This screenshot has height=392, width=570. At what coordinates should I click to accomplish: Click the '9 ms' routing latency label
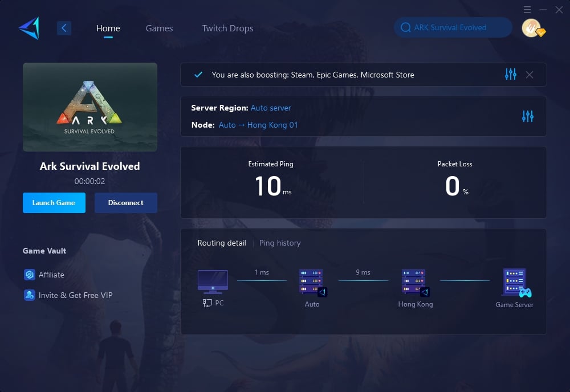tap(363, 272)
